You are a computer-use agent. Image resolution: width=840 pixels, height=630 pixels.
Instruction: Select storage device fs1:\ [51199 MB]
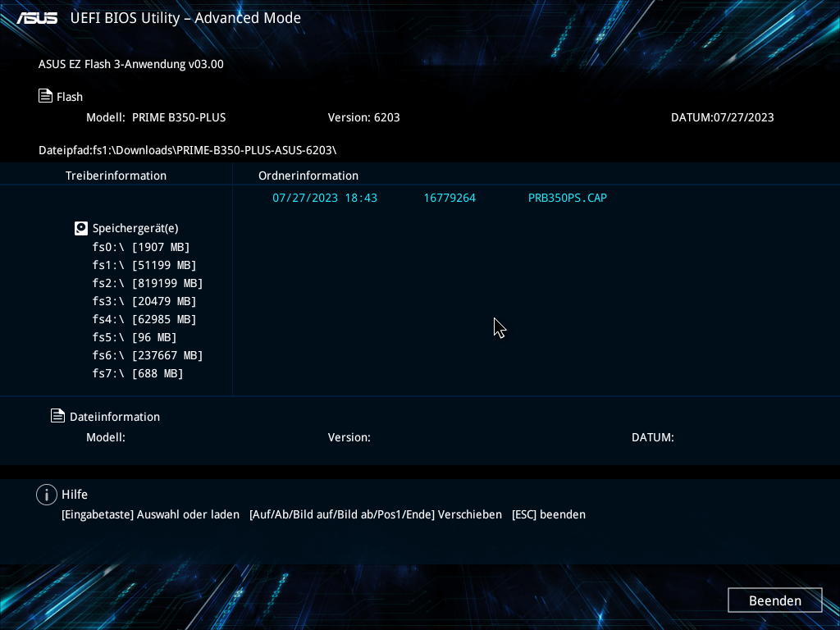tap(144, 265)
